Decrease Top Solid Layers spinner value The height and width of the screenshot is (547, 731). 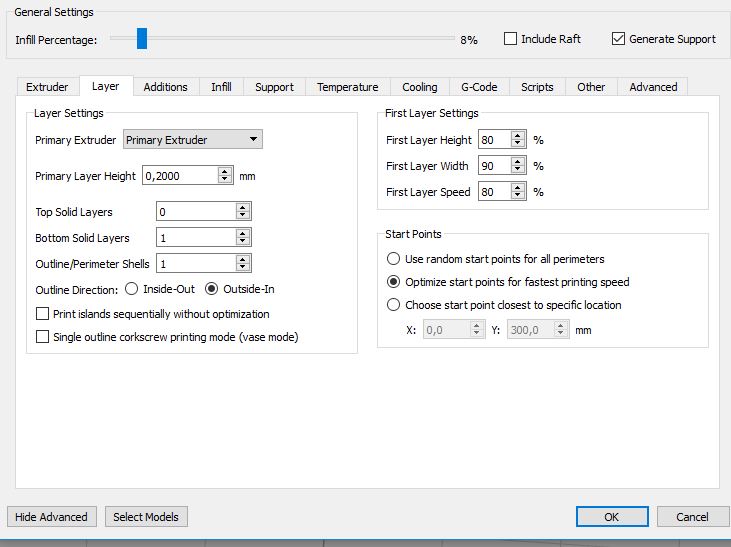(243, 216)
